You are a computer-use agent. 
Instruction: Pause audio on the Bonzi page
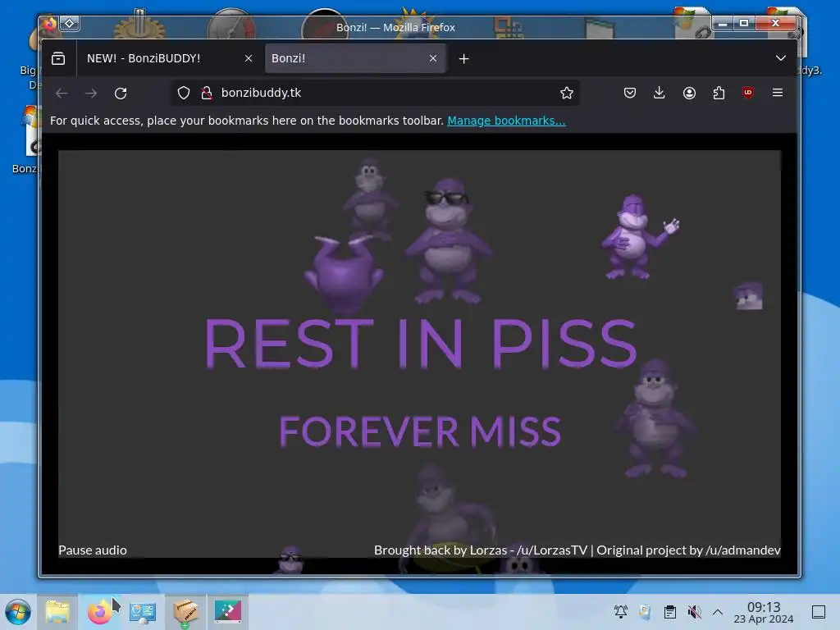click(93, 550)
